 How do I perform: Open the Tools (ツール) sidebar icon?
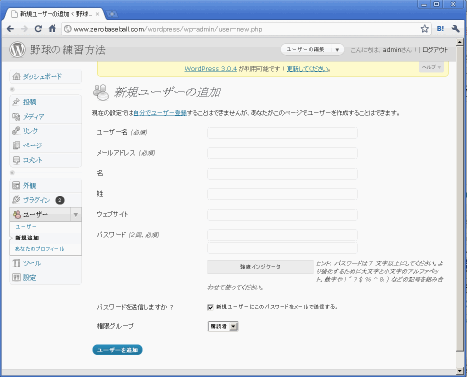coord(16,263)
